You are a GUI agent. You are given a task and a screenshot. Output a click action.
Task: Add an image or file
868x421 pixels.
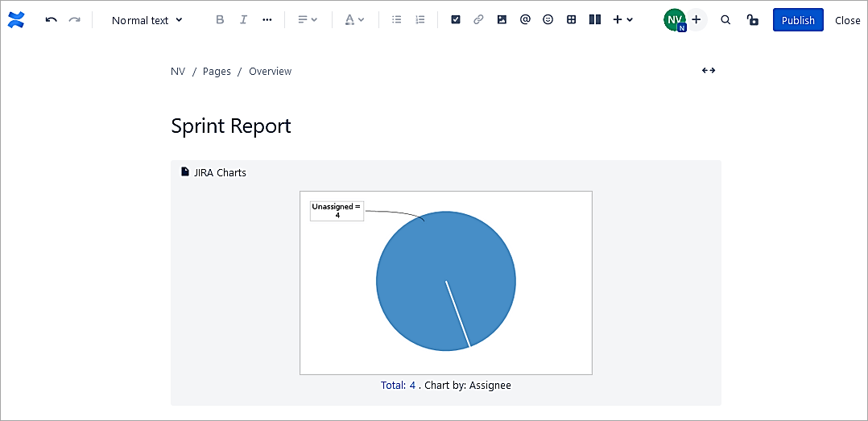click(x=502, y=20)
